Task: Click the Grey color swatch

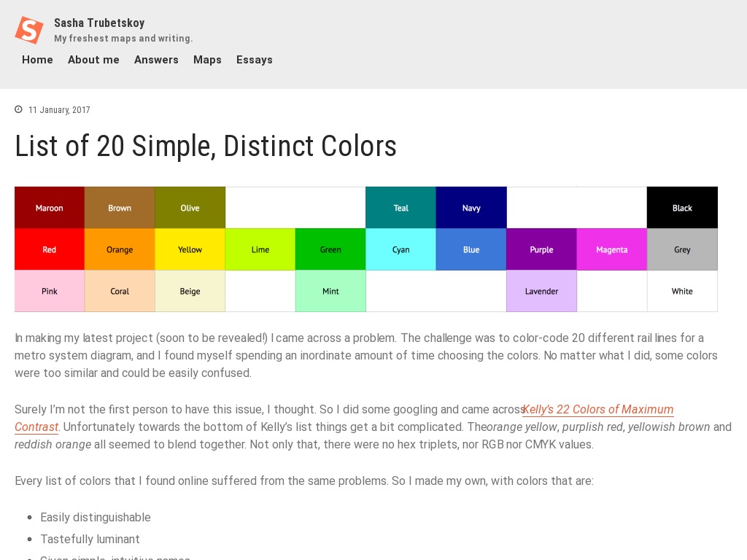Action: (682, 249)
